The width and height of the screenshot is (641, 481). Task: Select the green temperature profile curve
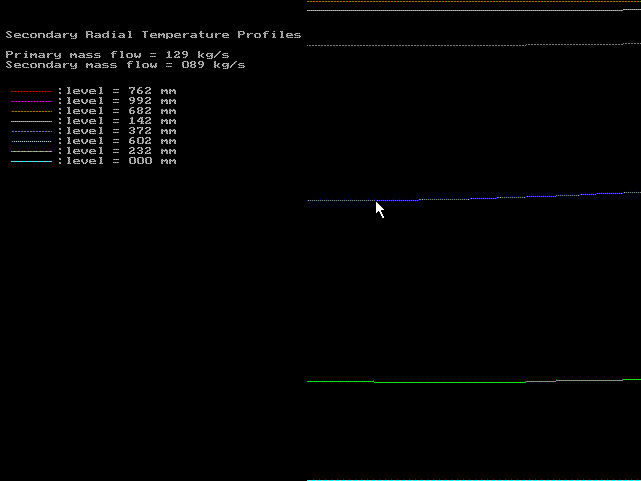450,382
